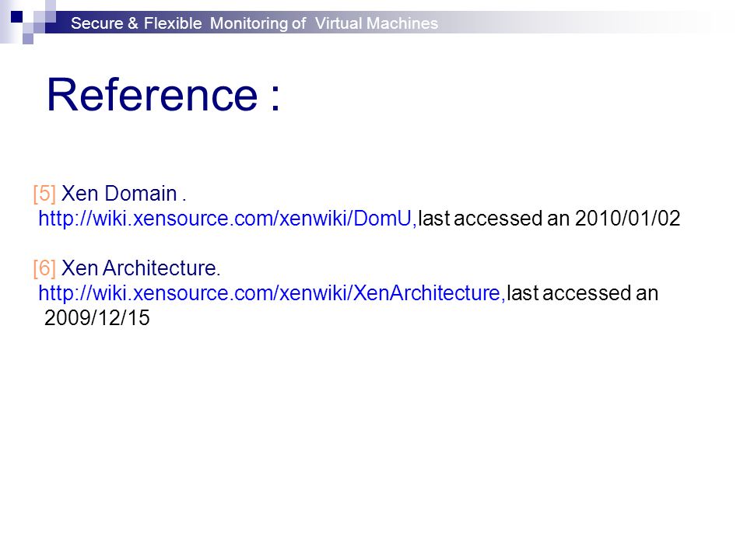Click the word 'Virtual Machines' in header
The width and height of the screenshot is (747, 560).
pos(377,23)
